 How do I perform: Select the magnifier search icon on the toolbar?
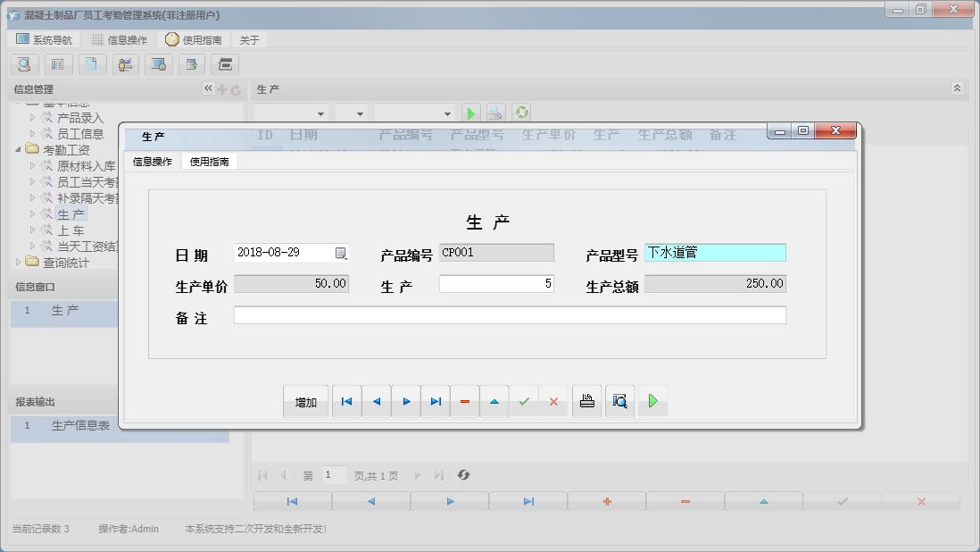click(x=24, y=64)
